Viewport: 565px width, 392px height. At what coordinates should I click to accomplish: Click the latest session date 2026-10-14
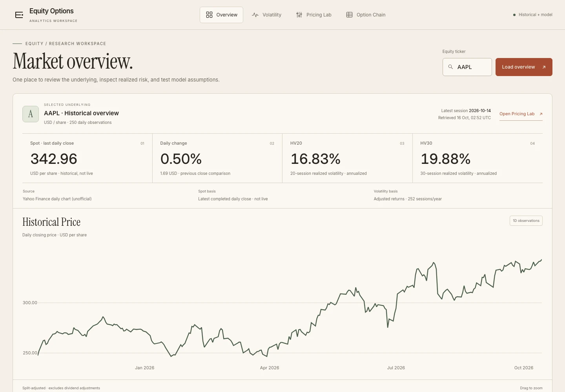point(480,111)
